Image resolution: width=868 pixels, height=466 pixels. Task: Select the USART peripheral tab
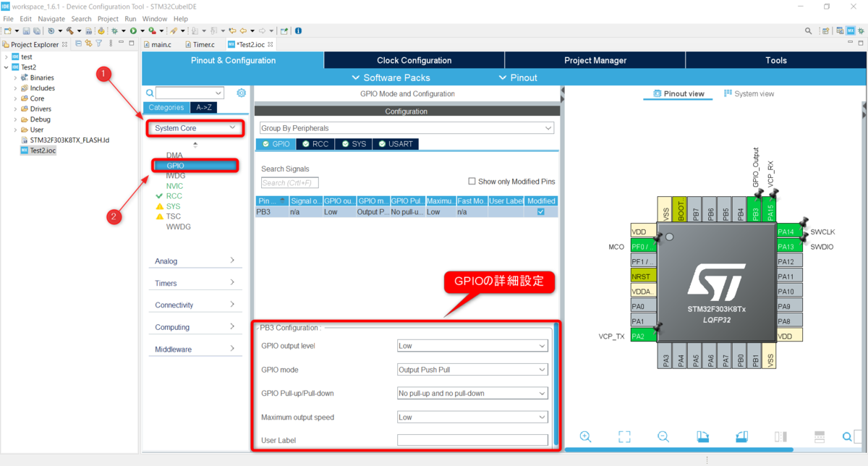(x=395, y=144)
